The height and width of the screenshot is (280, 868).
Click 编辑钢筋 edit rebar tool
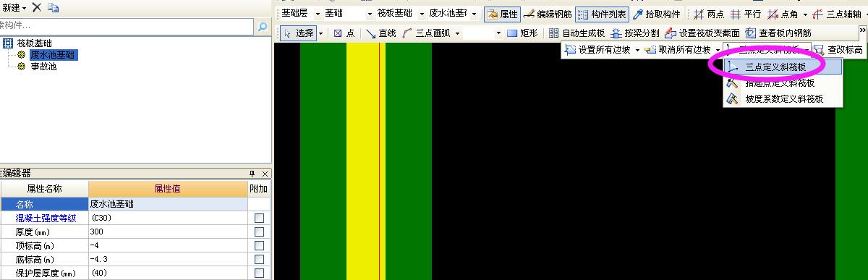point(548,14)
